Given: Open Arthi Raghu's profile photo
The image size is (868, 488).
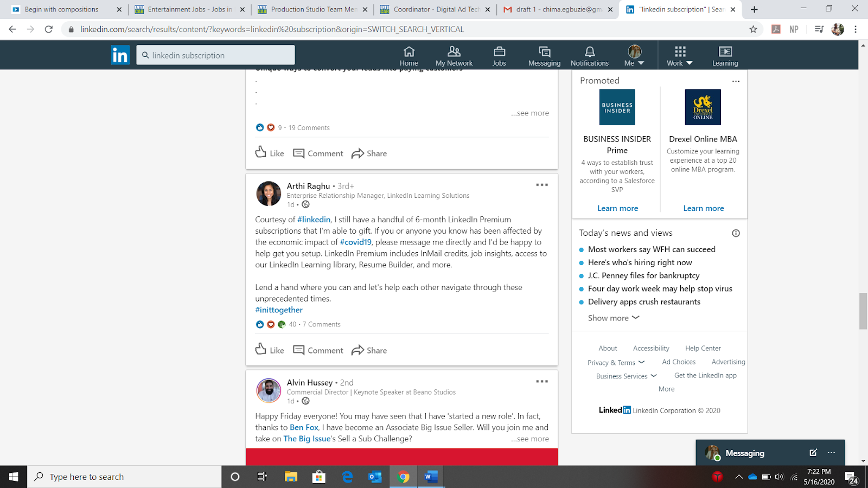Looking at the screenshot, I should click(x=269, y=194).
